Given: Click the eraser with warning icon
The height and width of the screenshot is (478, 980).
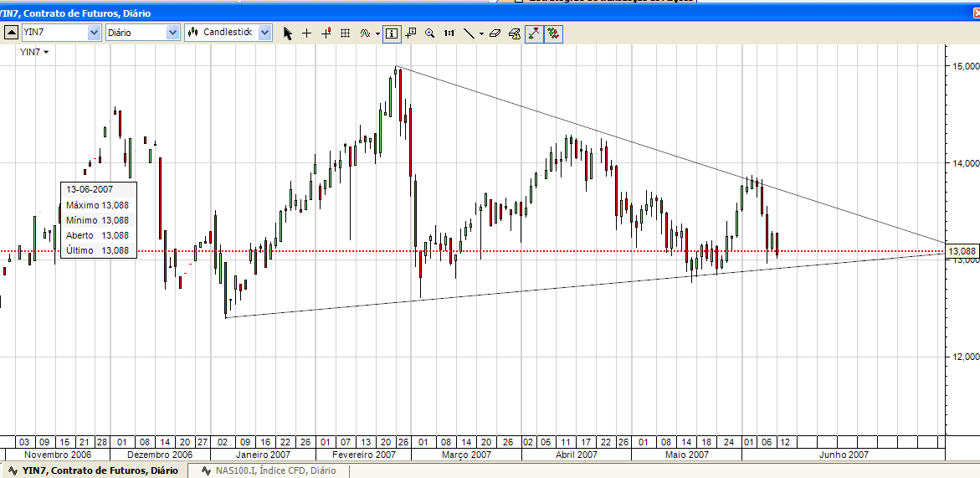Looking at the screenshot, I should pos(515,33).
